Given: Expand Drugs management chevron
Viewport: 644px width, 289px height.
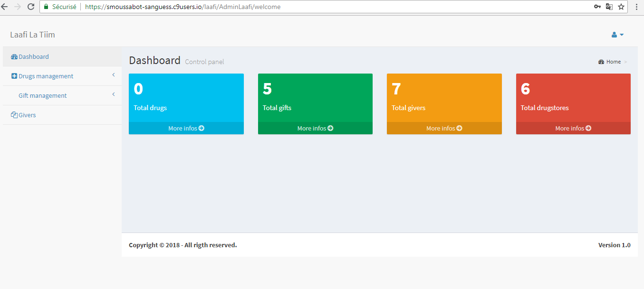Looking at the screenshot, I should click(114, 75).
